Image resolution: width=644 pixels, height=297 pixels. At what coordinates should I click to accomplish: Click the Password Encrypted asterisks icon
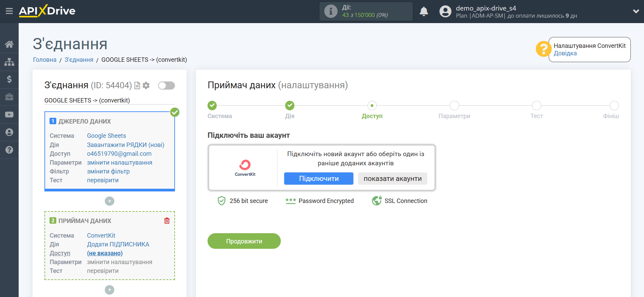click(291, 201)
